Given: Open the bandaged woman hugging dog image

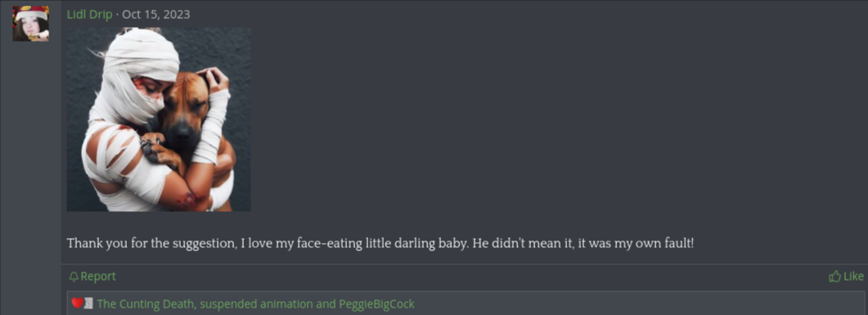Looking at the screenshot, I should tap(159, 119).
